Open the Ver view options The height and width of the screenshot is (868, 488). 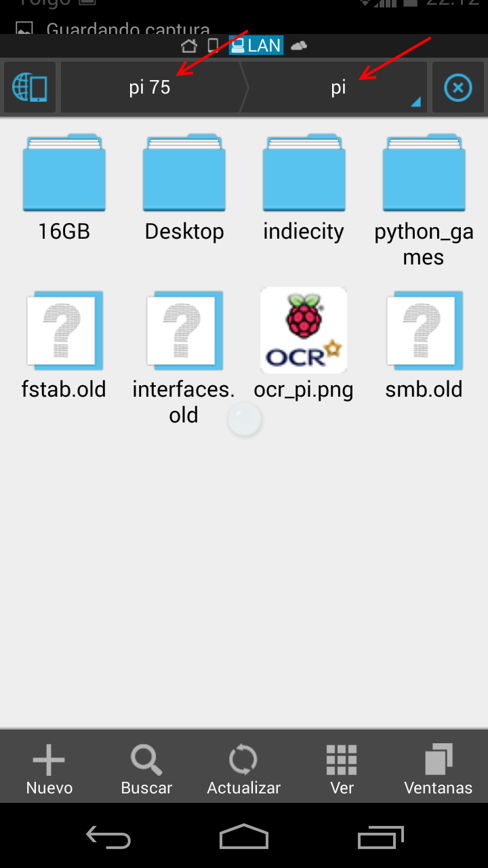tap(342, 769)
